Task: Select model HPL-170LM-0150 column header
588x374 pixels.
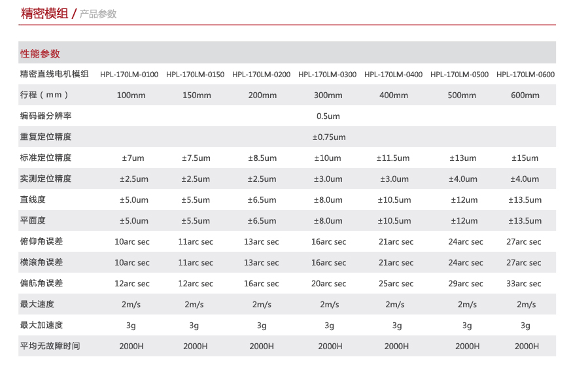Action: [195, 75]
